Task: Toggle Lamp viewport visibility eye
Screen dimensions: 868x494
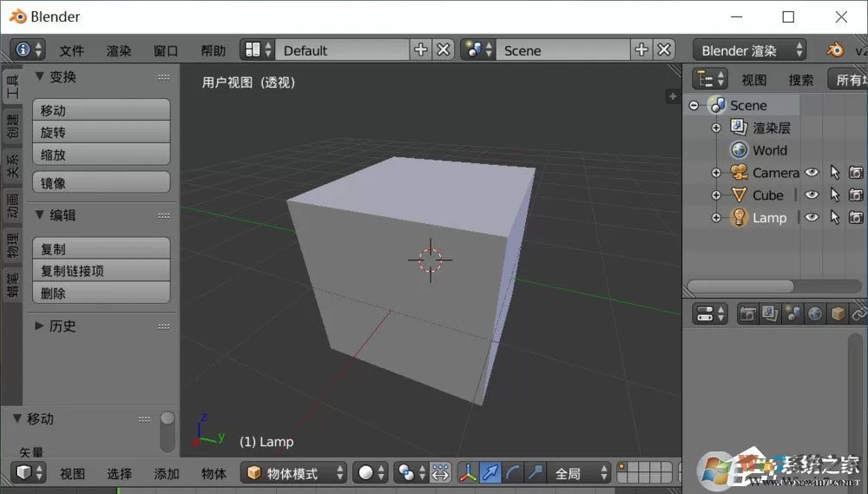Action: (812, 217)
